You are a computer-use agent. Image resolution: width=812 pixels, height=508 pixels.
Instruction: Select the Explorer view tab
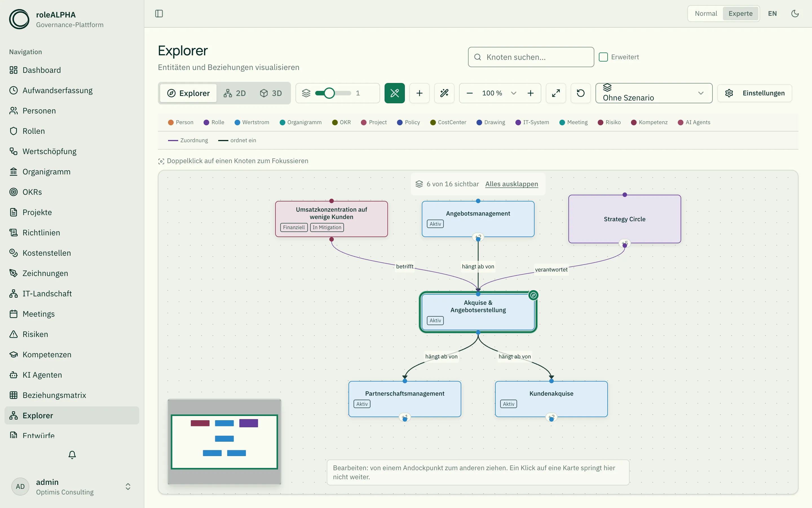[x=188, y=93]
